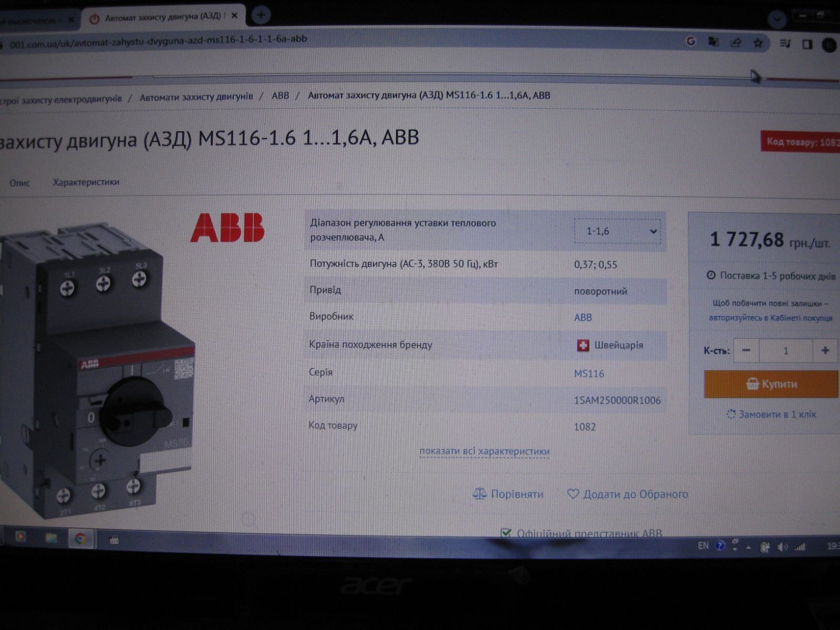Screen dimensions: 840x630
Task: Open Автомати захисту двигунів breadcrumb link
Action: pos(196,97)
